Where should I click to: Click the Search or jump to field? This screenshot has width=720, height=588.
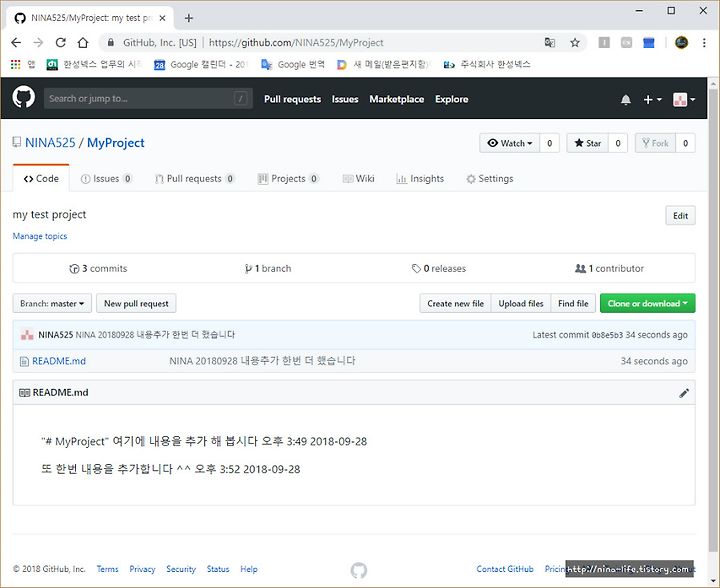pyautogui.click(x=148, y=98)
